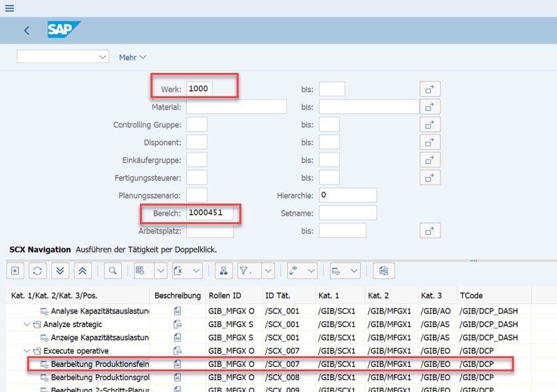Viewport: 557px width, 392px height.
Task: Click the search magnifier icon in toolbar
Action: click(113, 271)
